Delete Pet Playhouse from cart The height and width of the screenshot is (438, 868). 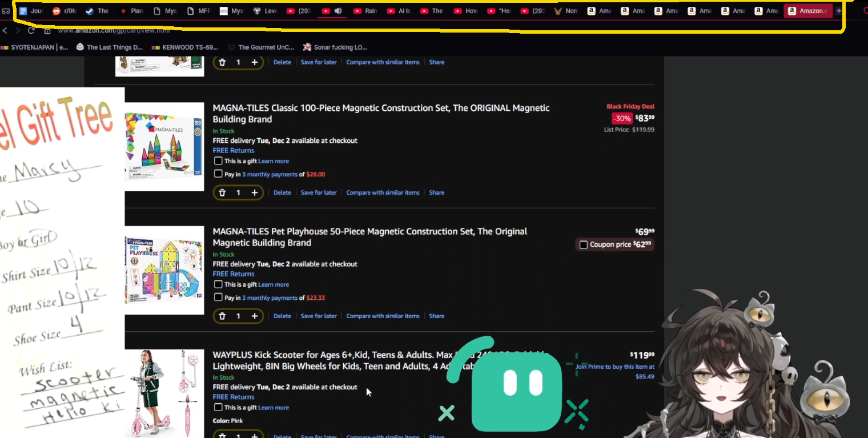282,316
